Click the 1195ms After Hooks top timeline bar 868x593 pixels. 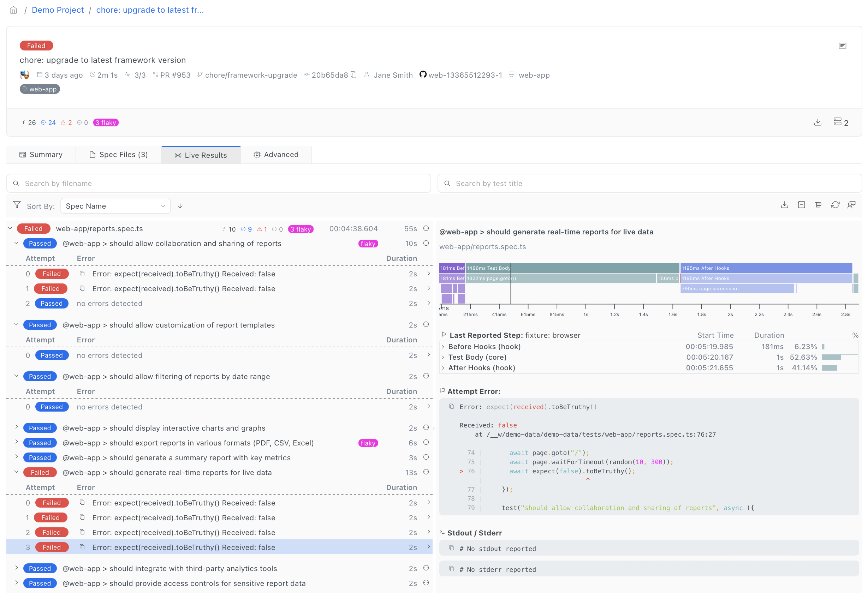point(766,268)
